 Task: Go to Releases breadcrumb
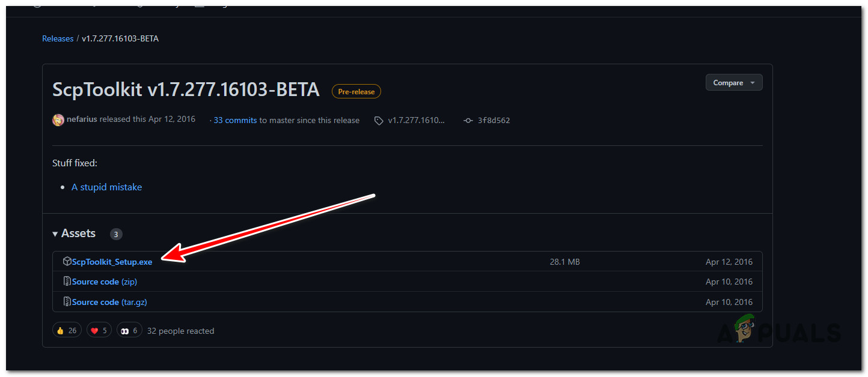tap(58, 38)
